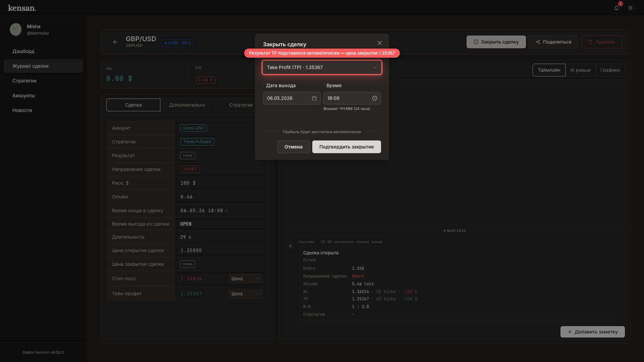Expand the Take Profit (TP) result dropdown
644x362 pixels.
coord(322,67)
